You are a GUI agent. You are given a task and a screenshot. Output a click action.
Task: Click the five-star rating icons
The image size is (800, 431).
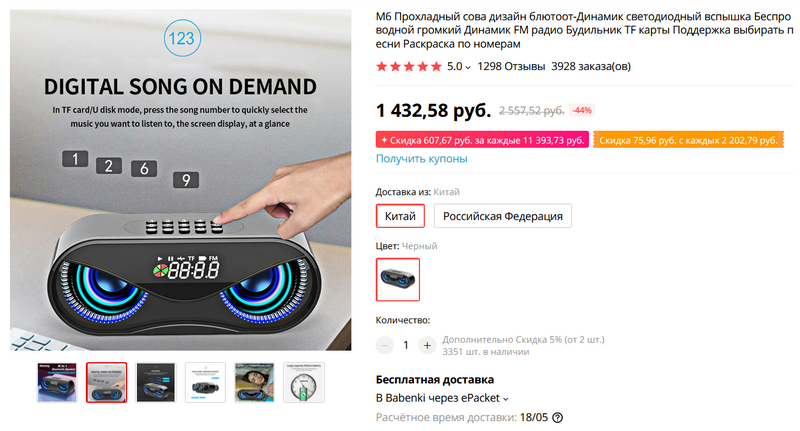(409, 66)
